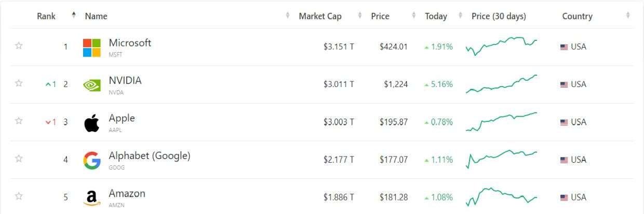Sort the table by Market Cap
The image size is (644, 214).
point(320,16)
